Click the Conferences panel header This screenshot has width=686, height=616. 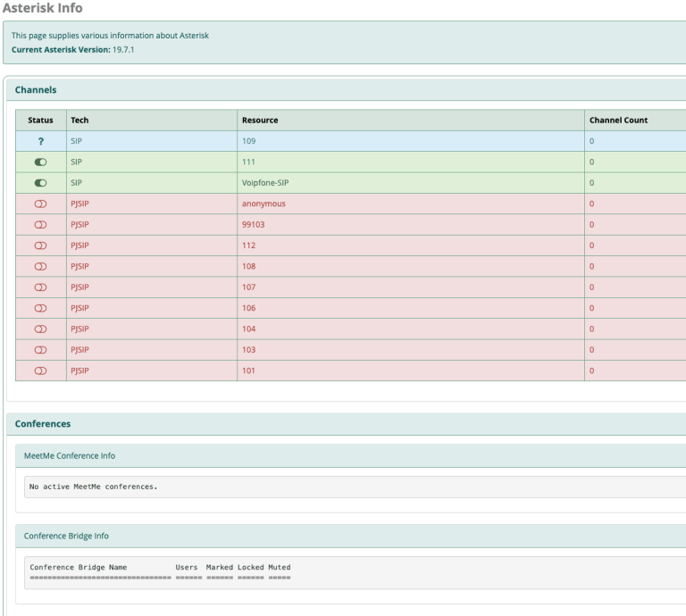(x=43, y=423)
